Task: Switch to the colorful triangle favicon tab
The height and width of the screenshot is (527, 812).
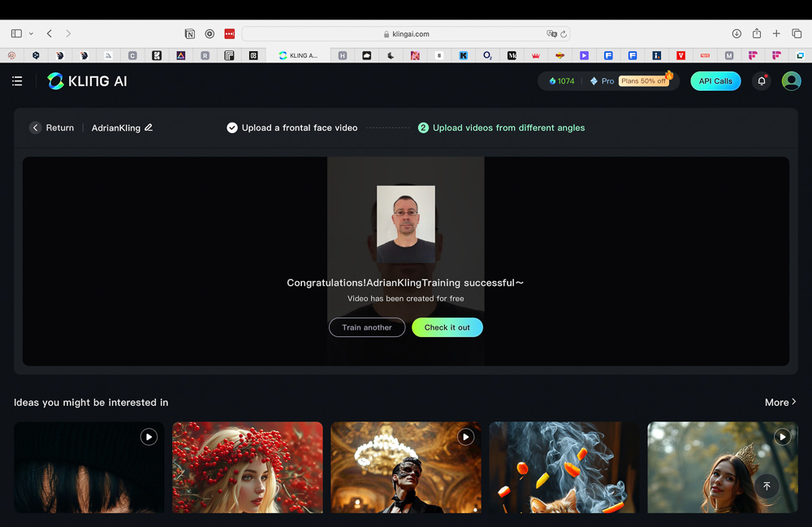Action: (181, 55)
